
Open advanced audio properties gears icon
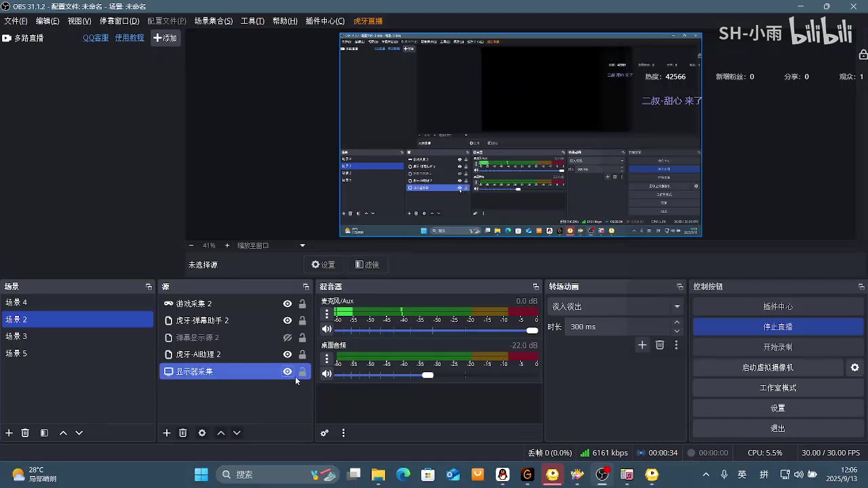[x=325, y=433]
